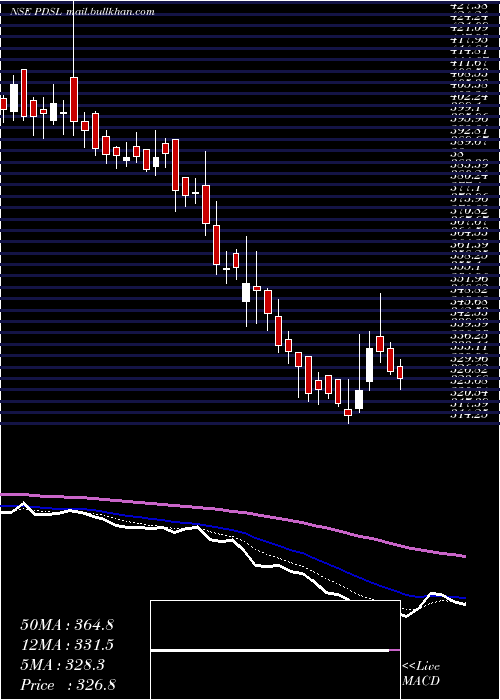Click the Price : 326.8 value
Image resolution: width=500 pixels, height=700 pixels.
pyautogui.click(x=70, y=685)
